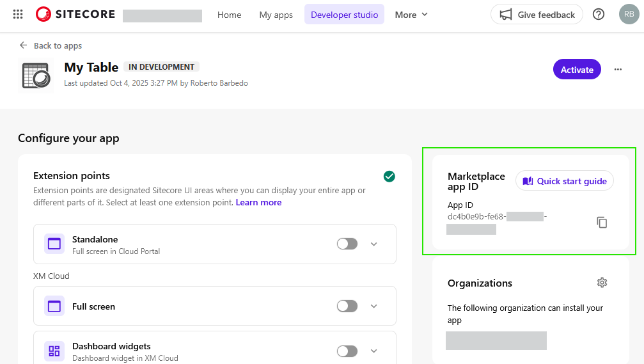Click the back arrow to apps
Image resolution: width=644 pixels, height=364 pixels.
[24, 45]
